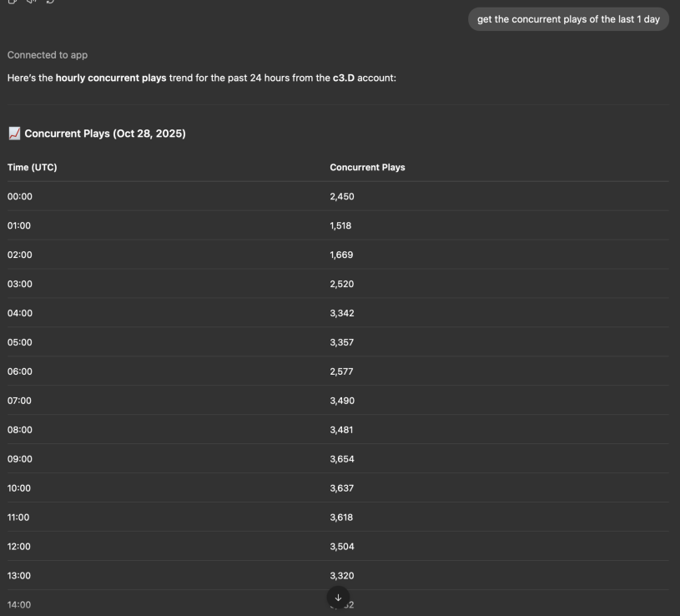
Task: Click the regenerate response icon
Action: [50, 2]
